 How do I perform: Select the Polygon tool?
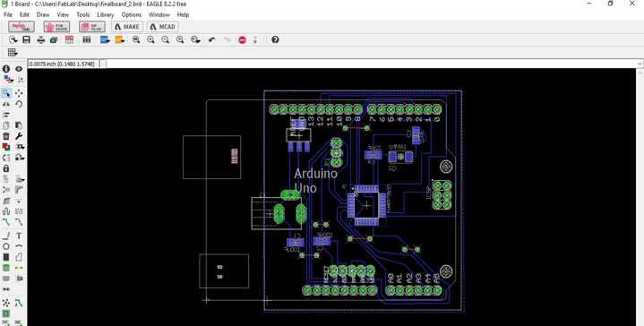tap(19, 257)
